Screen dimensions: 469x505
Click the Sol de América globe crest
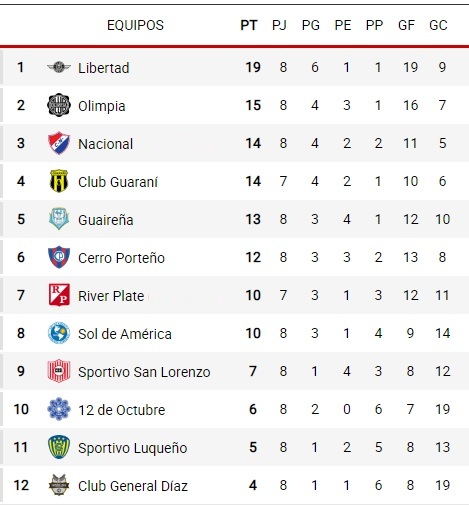point(59,333)
